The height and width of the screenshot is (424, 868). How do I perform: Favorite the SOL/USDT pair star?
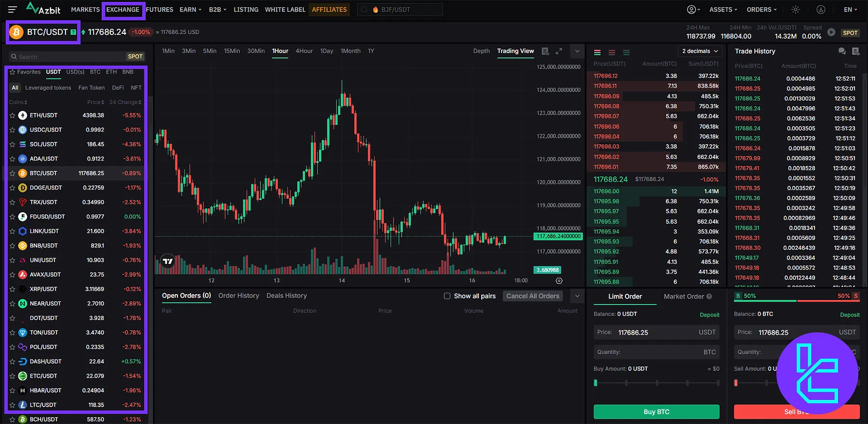coord(13,144)
